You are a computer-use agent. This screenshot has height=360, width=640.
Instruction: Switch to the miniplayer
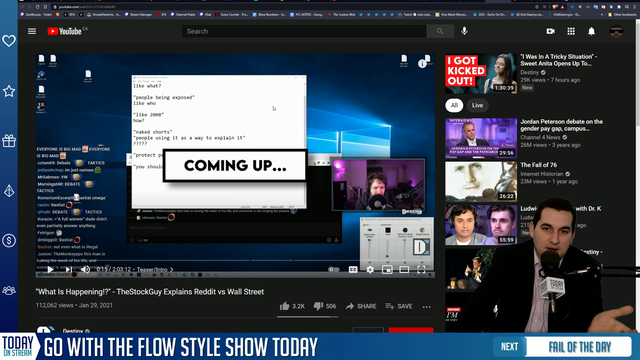(387, 269)
